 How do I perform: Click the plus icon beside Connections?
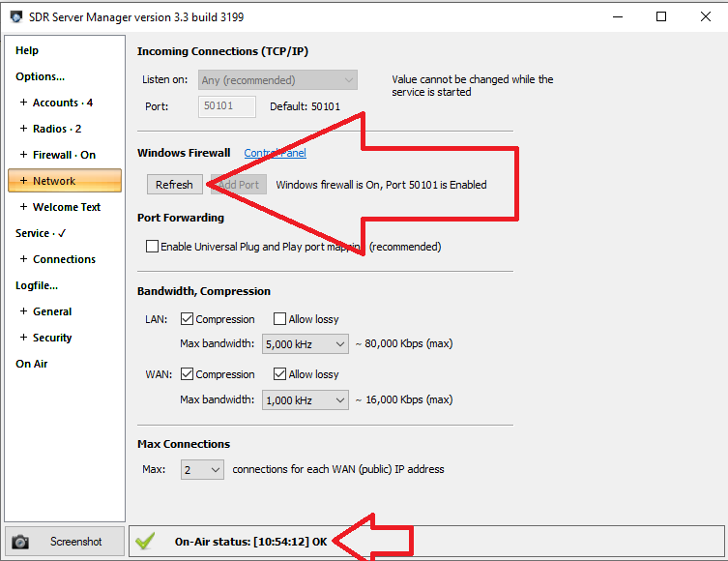(23, 259)
